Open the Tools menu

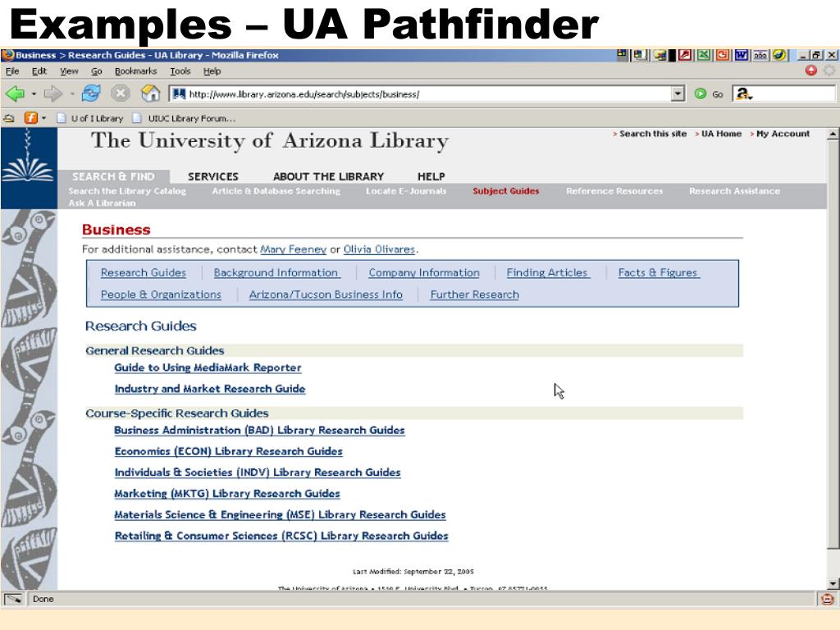[180, 71]
